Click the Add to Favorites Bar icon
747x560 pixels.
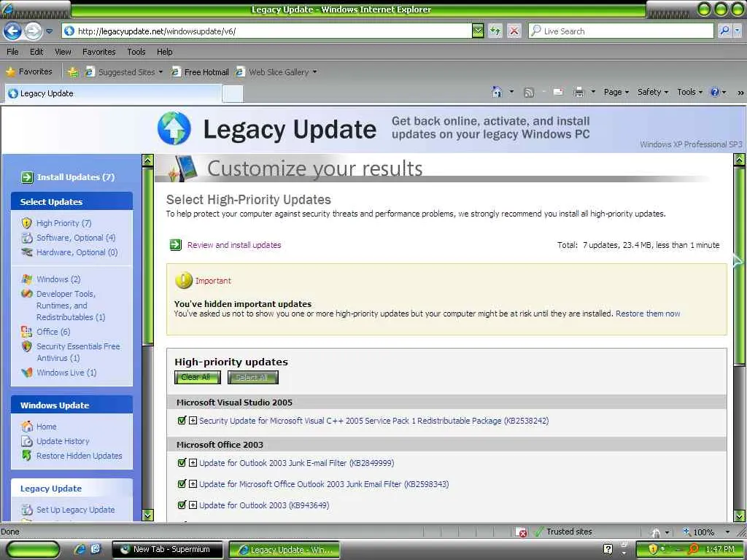[73, 72]
